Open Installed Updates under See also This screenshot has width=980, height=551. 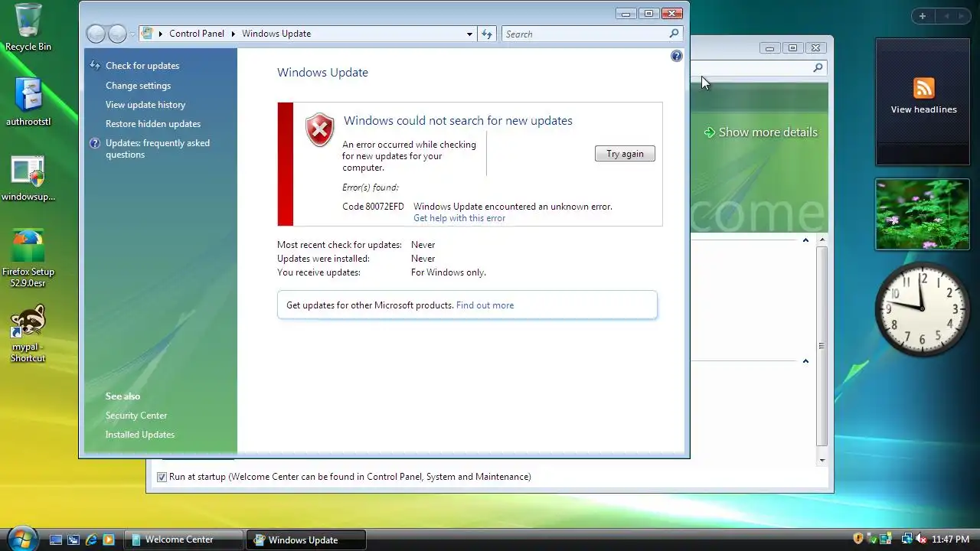[x=140, y=435]
